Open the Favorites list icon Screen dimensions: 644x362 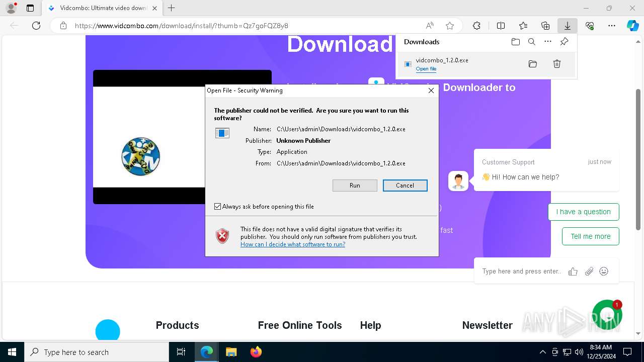click(x=523, y=26)
